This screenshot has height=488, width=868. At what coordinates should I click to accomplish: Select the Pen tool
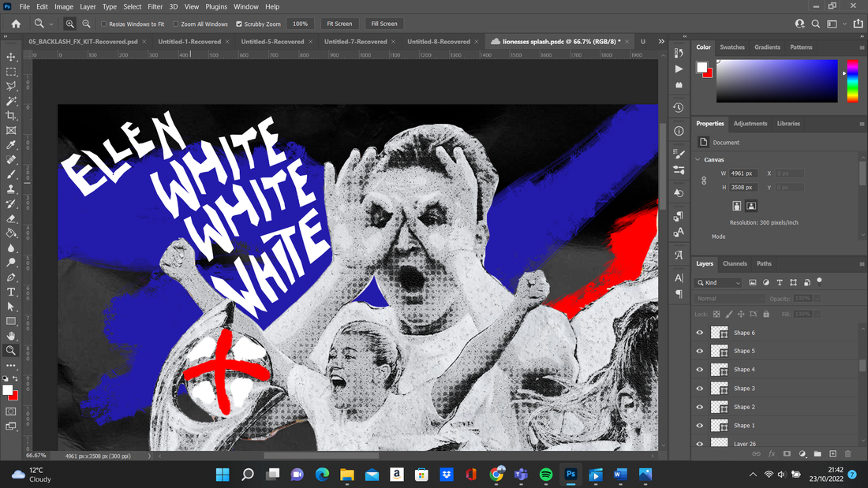(x=11, y=278)
